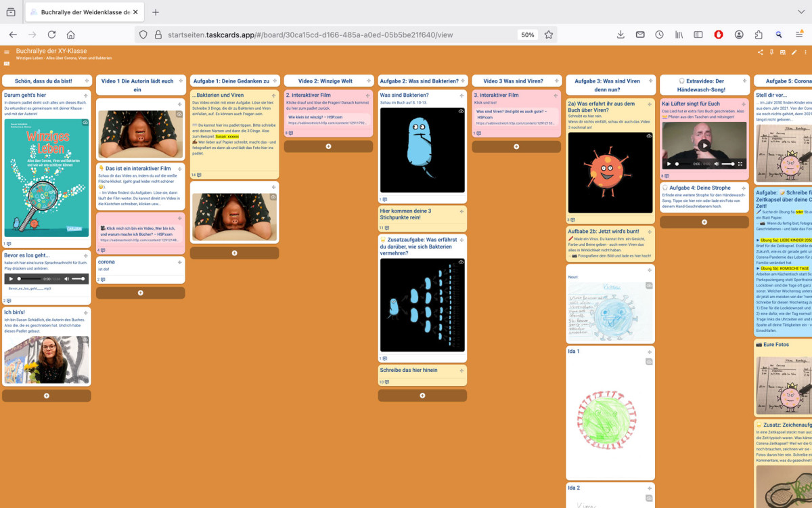Add a card to 'Video 2: Winzige Welt' column
Image resolution: width=812 pixels, height=508 pixels.
(x=328, y=146)
